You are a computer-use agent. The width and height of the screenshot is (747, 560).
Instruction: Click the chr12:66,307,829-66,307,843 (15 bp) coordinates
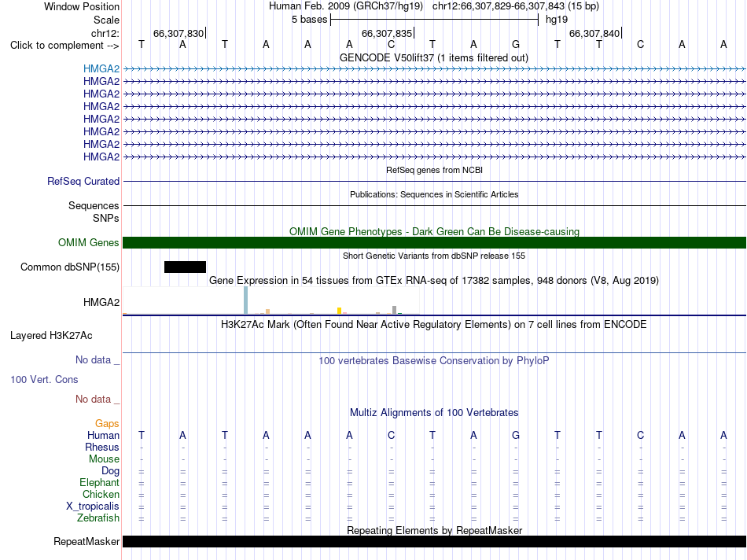click(516, 6)
